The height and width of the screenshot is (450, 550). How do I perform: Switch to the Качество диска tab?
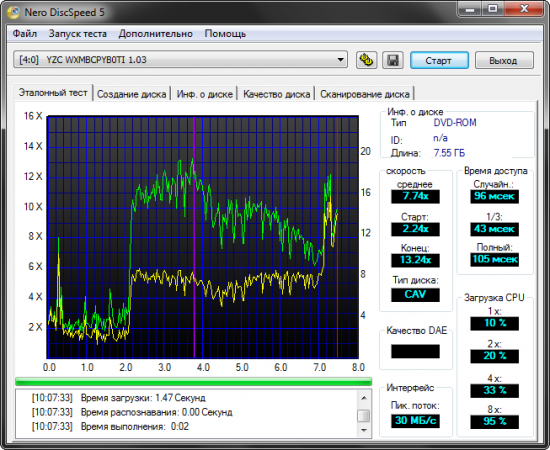pos(276,94)
